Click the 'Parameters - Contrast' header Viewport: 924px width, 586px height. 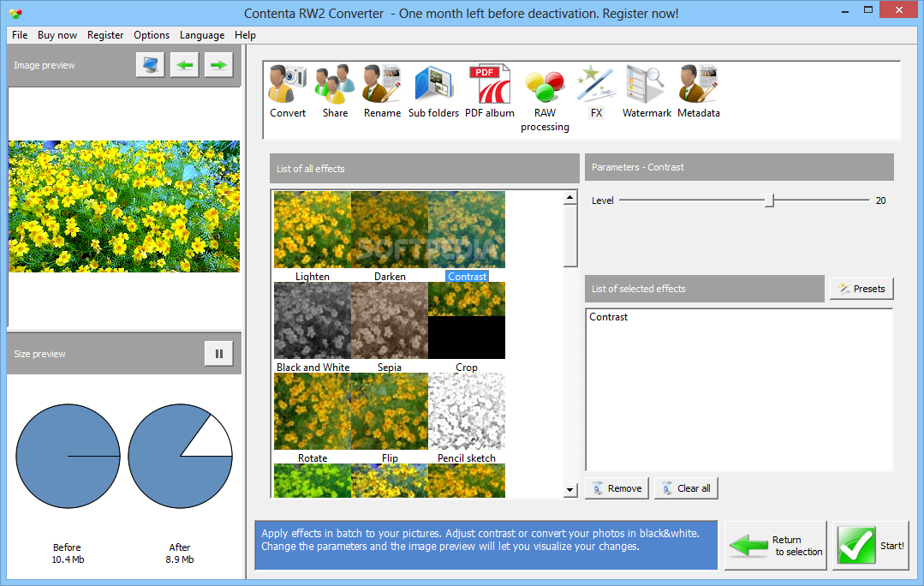pos(739,167)
